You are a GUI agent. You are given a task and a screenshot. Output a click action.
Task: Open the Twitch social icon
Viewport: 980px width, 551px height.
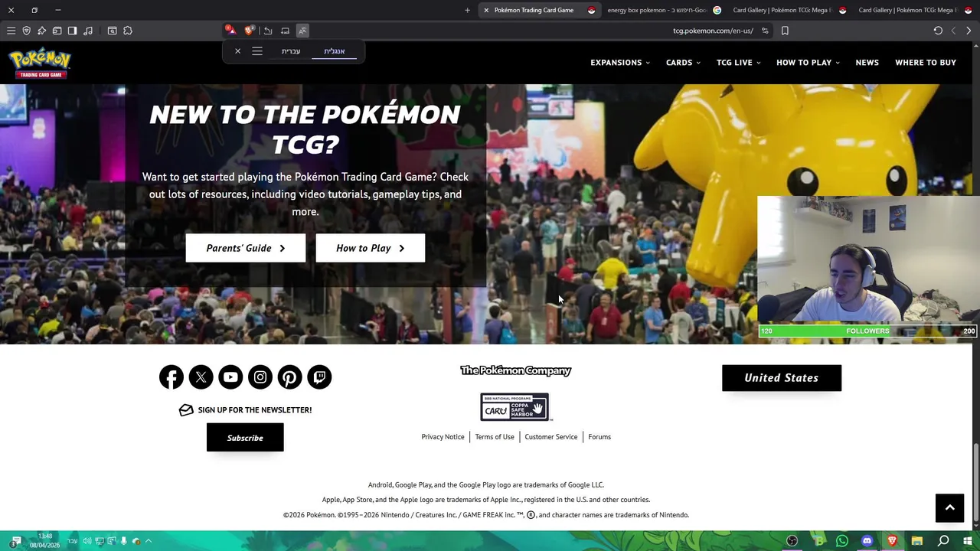pos(319,377)
